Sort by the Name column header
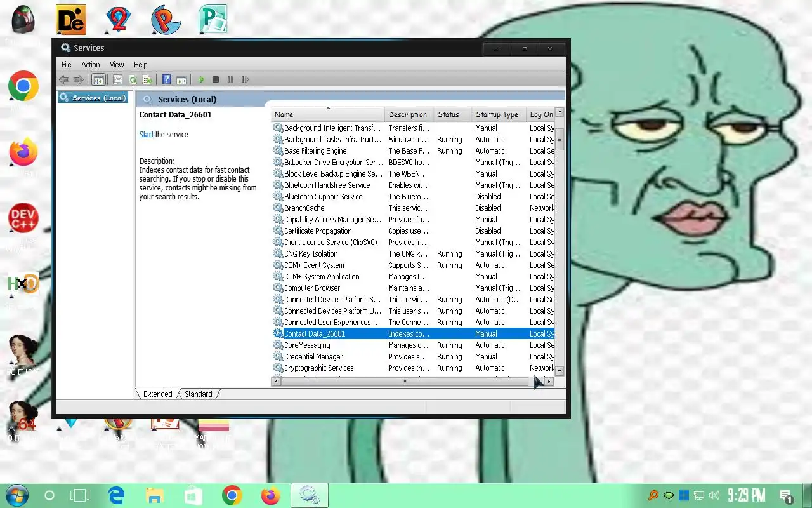The height and width of the screenshot is (508, 812). (x=328, y=114)
